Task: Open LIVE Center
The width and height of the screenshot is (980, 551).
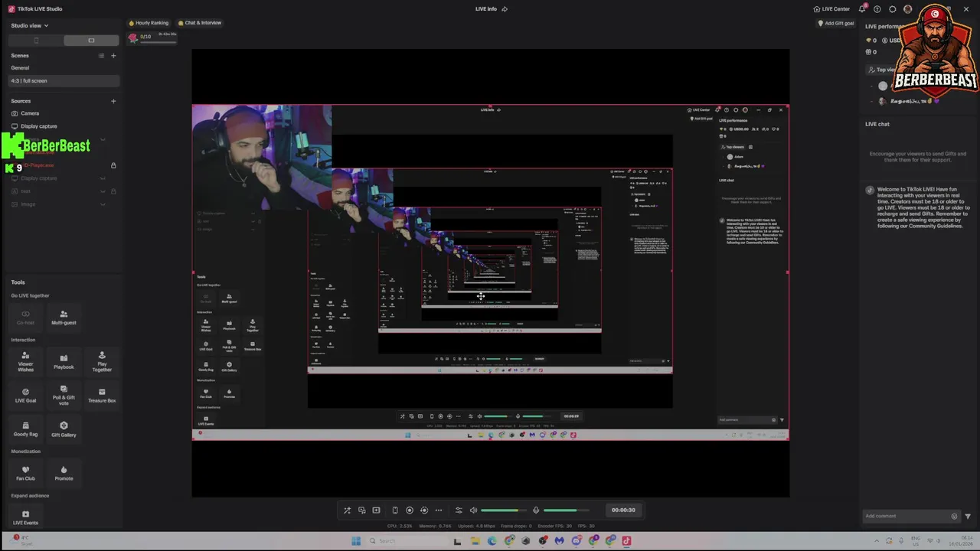Action: pos(831,9)
